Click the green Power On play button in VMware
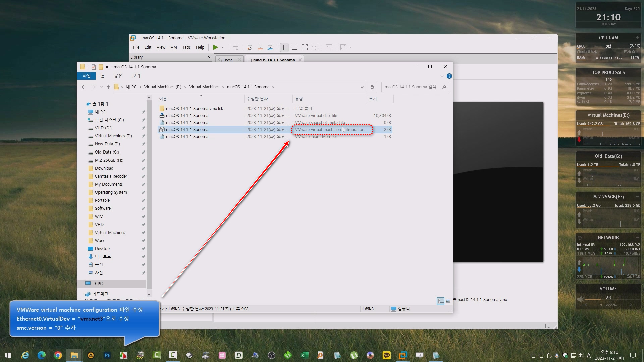 point(215,47)
